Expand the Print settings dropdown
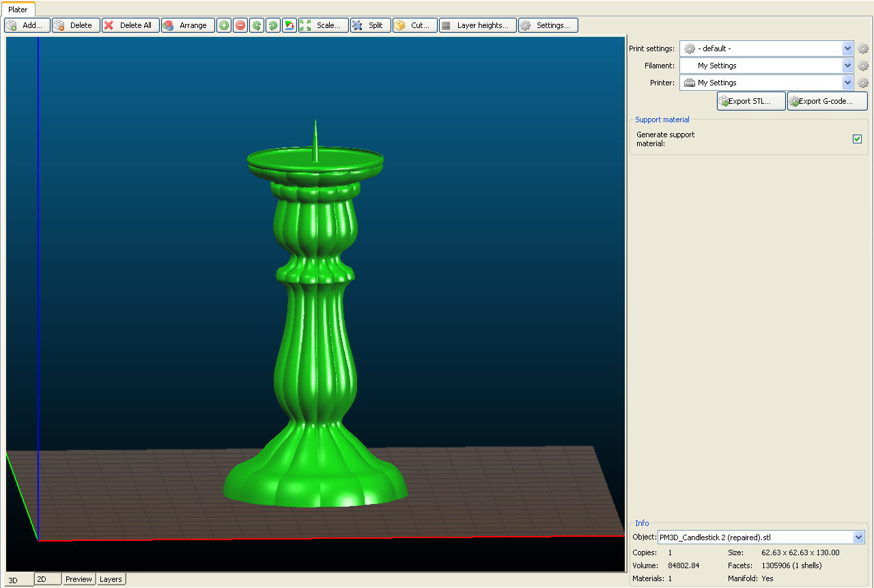Viewport: 874px width, 588px height. (847, 48)
